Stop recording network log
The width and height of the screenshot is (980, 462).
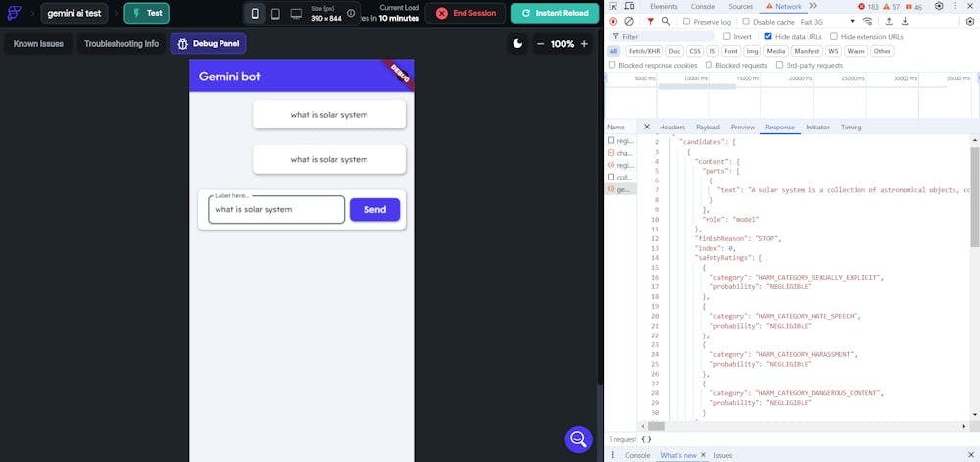[613, 22]
